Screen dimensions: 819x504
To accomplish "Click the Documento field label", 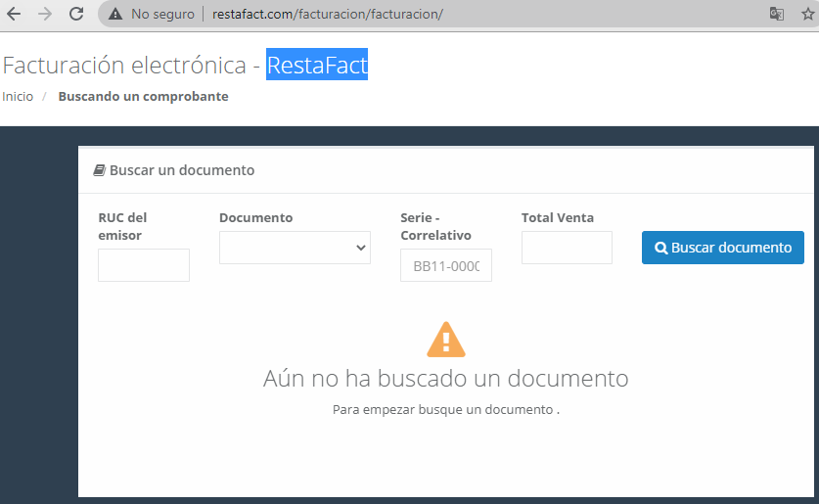I will (256, 218).
